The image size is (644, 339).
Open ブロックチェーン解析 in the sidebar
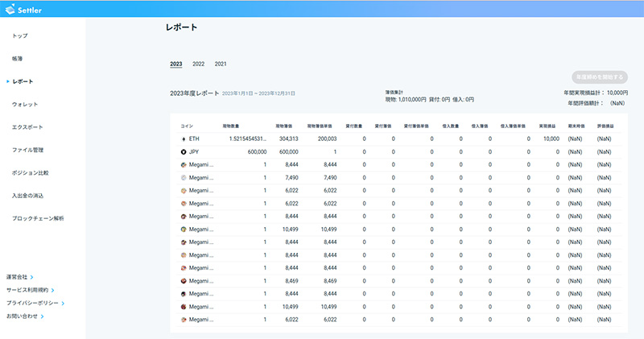(38, 218)
